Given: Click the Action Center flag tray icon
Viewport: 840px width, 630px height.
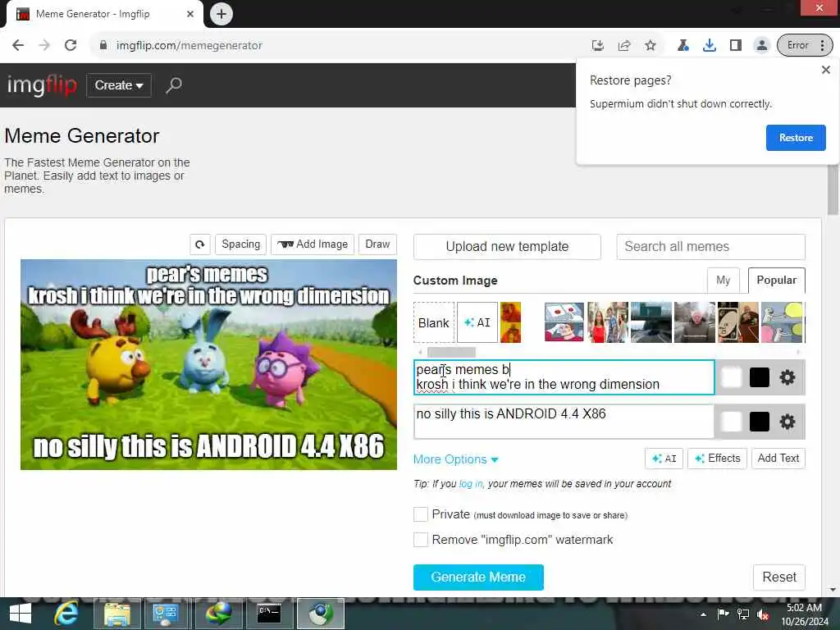Looking at the screenshot, I should pos(724,614).
